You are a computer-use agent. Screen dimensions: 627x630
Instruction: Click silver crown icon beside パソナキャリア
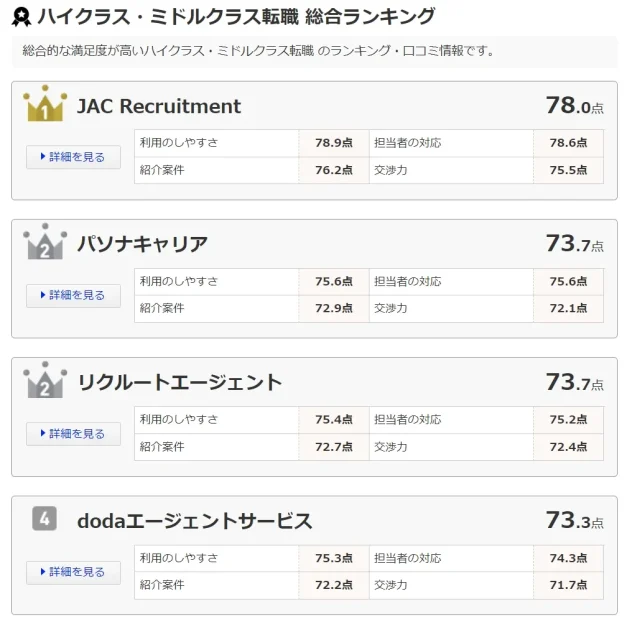(45, 243)
